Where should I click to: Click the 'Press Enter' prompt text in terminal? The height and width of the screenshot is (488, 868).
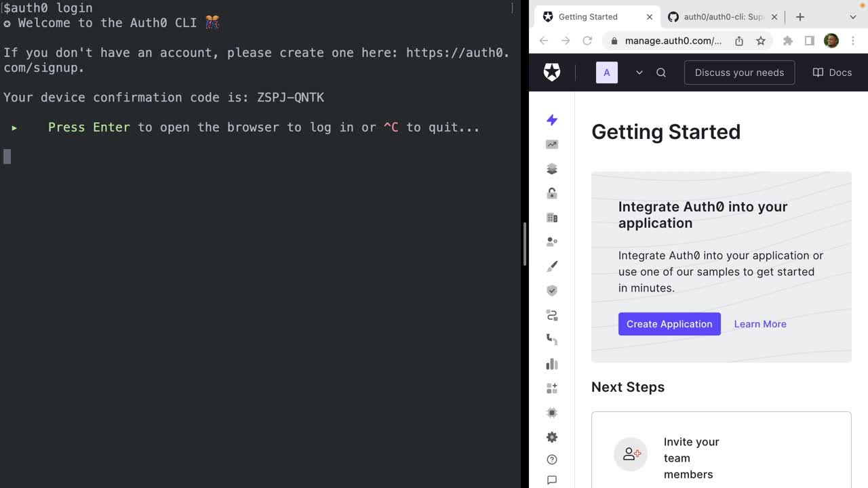(89, 127)
